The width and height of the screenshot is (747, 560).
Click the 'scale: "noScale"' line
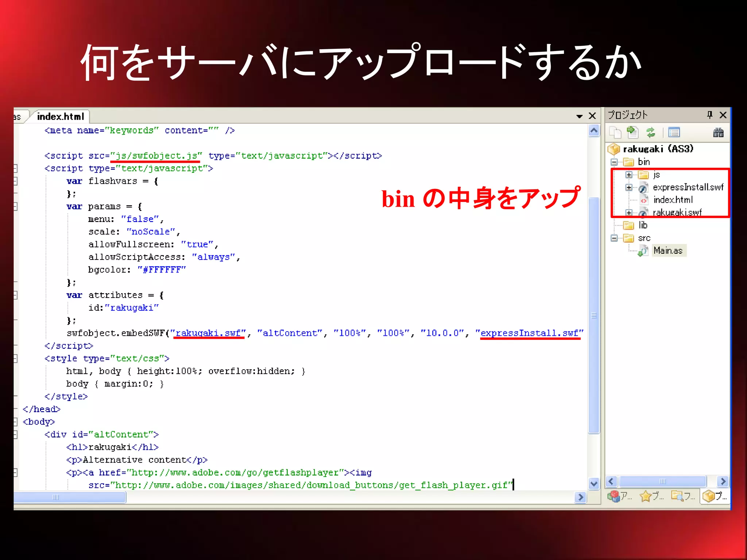coord(134,232)
